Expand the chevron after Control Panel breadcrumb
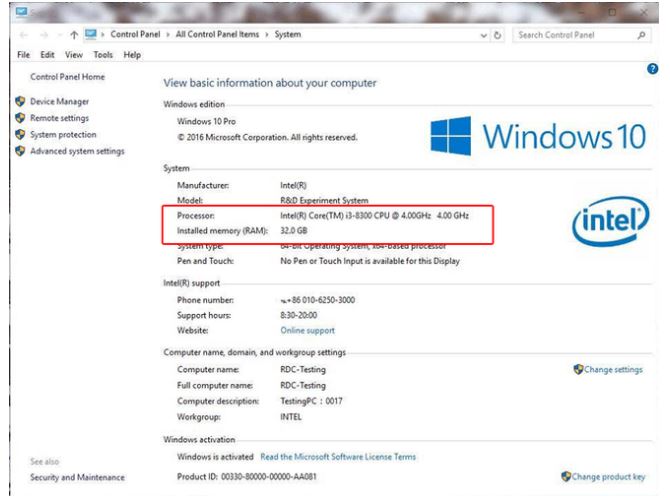 [168, 35]
